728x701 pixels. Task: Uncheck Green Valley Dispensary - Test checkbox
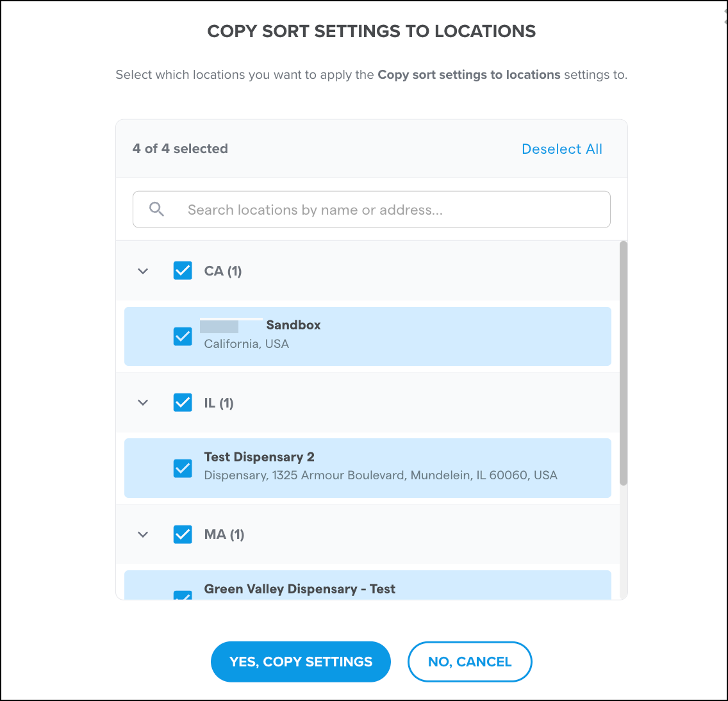[x=183, y=595]
